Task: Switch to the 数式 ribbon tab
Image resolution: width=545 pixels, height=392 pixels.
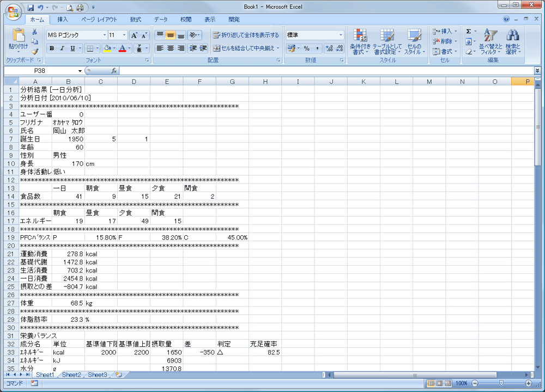Action: tap(136, 20)
